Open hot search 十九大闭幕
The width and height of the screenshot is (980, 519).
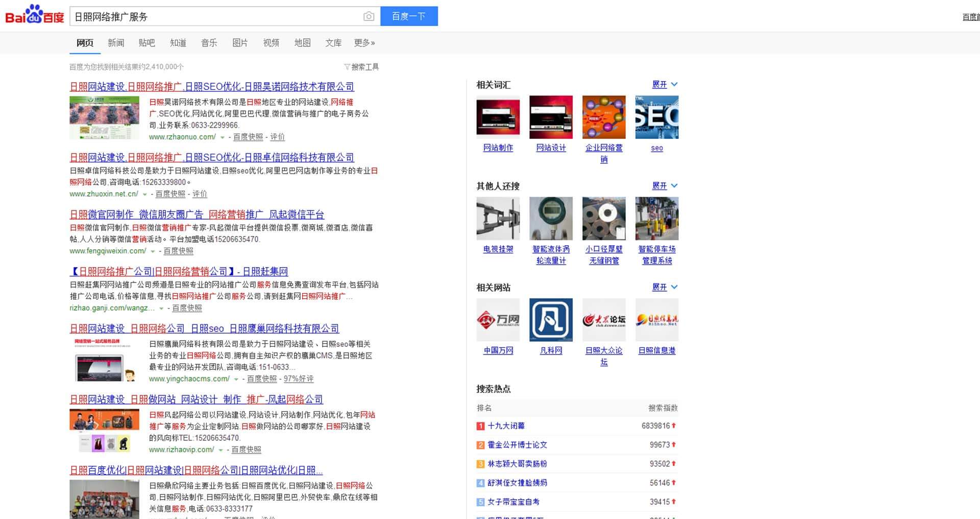tap(506, 426)
